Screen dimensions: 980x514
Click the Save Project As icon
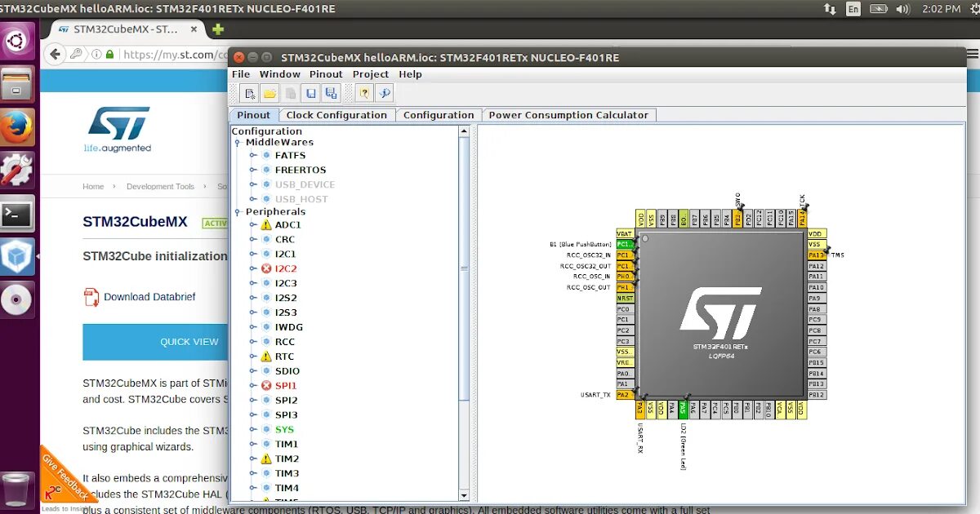tap(330, 93)
